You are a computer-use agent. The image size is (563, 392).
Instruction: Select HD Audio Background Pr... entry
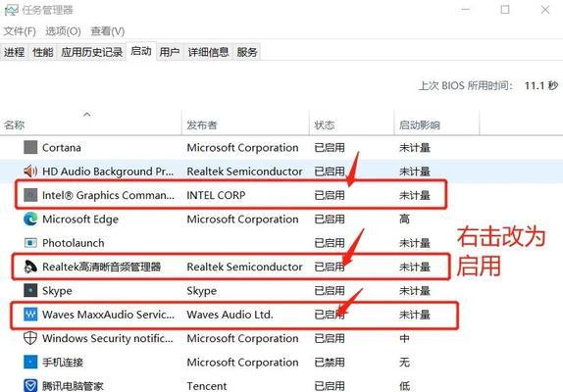(x=108, y=171)
